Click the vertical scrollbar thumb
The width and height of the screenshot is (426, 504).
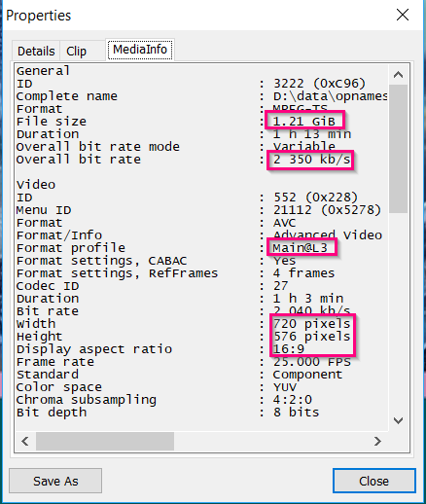coord(398,149)
